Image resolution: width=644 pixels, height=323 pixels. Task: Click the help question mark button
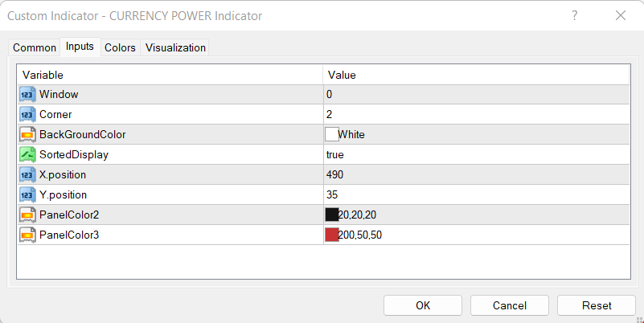(575, 15)
